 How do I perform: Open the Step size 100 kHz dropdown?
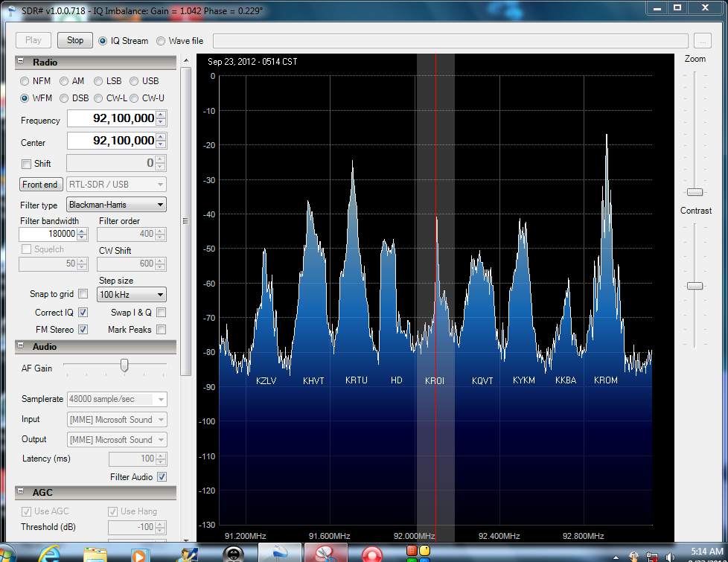coord(131,295)
